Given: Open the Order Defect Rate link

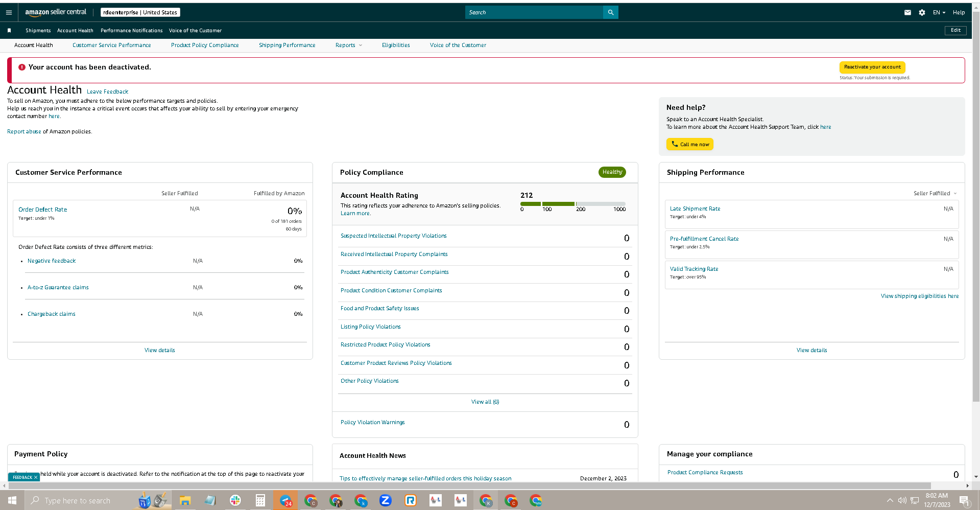Looking at the screenshot, I should (x=43, y=210).
